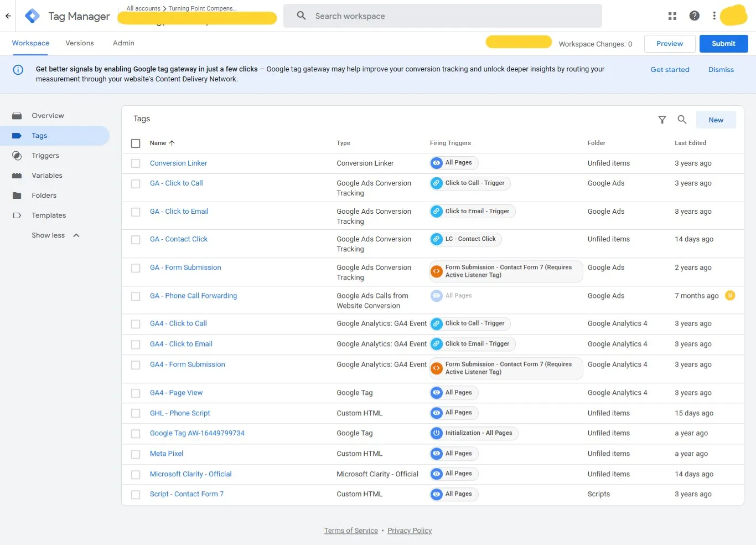This screenshot has width=756, height=545.
Task: Click the search magnifier icon in Tags panel
Action: (682, 120)
